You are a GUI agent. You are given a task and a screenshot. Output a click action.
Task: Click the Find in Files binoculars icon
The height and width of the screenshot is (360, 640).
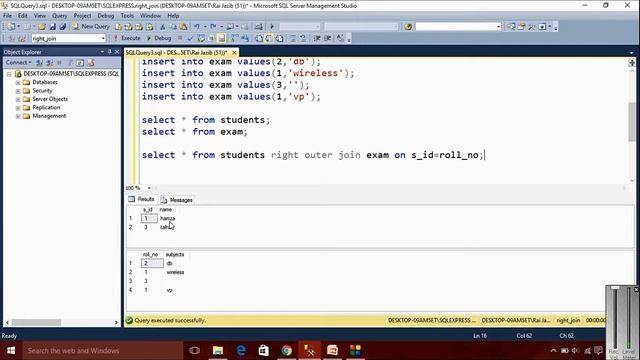click(408, 27)
